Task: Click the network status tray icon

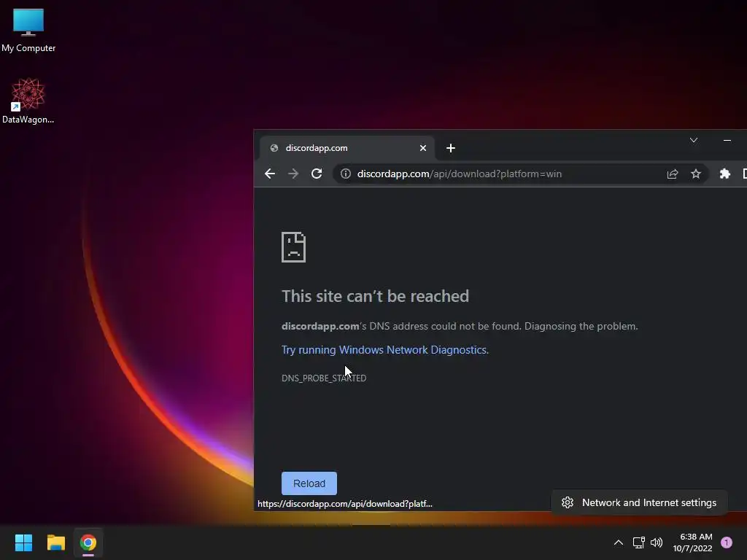Action: coord(639,542)
